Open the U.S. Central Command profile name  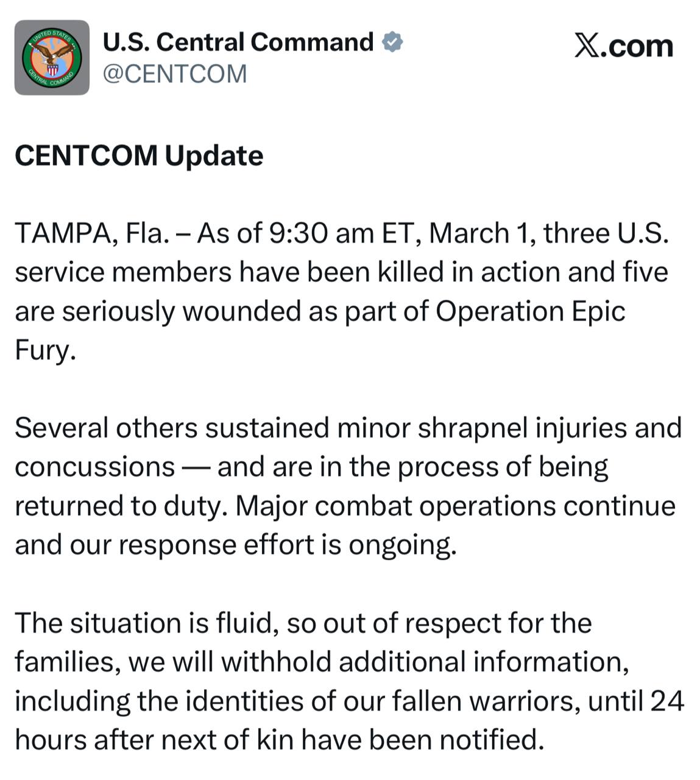238,42
